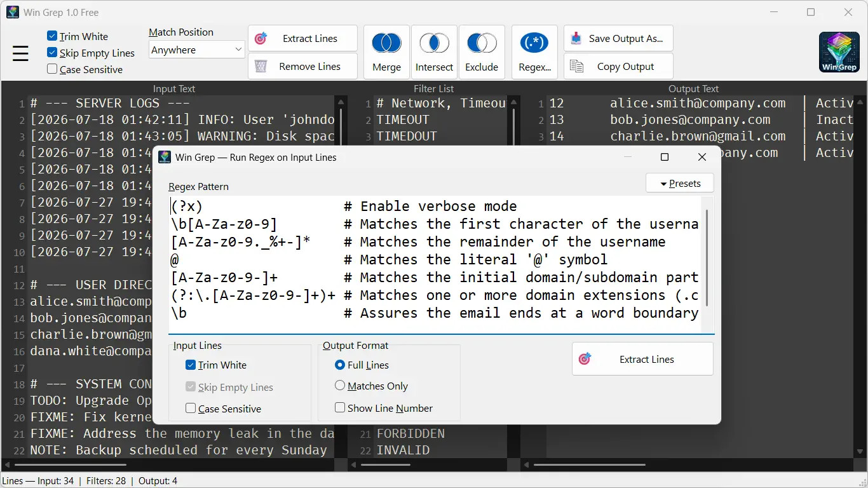Click the Win Grep logo at top right
The height and width of the screenshot is (488, 868).
coord(839,52)
